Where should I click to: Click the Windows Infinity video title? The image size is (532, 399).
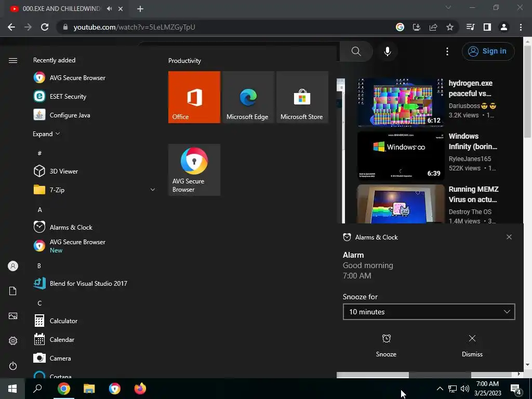point(473,141)
